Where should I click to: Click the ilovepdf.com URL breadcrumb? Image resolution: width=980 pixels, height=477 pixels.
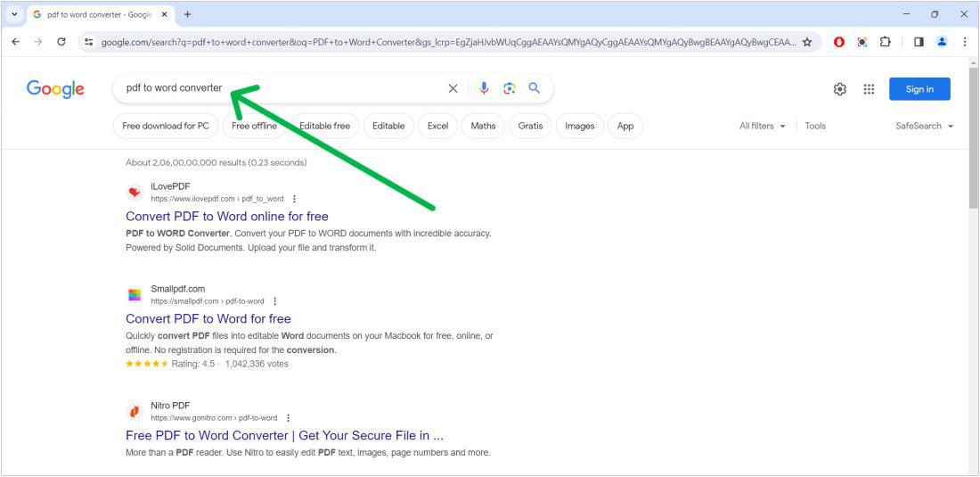point(216,199)
